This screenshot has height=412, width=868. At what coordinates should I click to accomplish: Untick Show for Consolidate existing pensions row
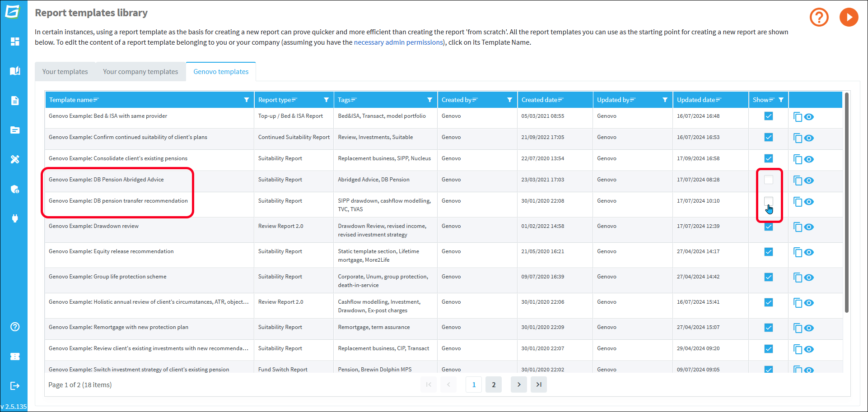(x=769, y=158)
